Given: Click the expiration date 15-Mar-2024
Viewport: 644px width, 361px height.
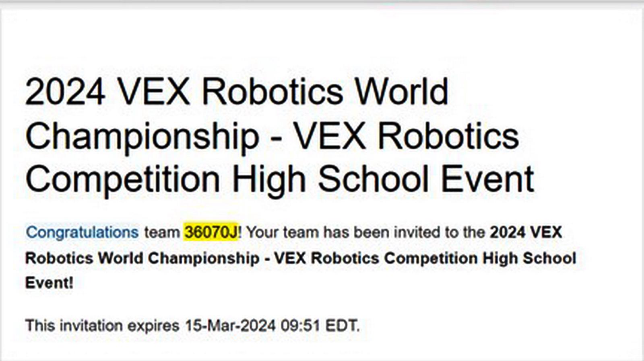Looking at the screenshot, I should [230, 325].
